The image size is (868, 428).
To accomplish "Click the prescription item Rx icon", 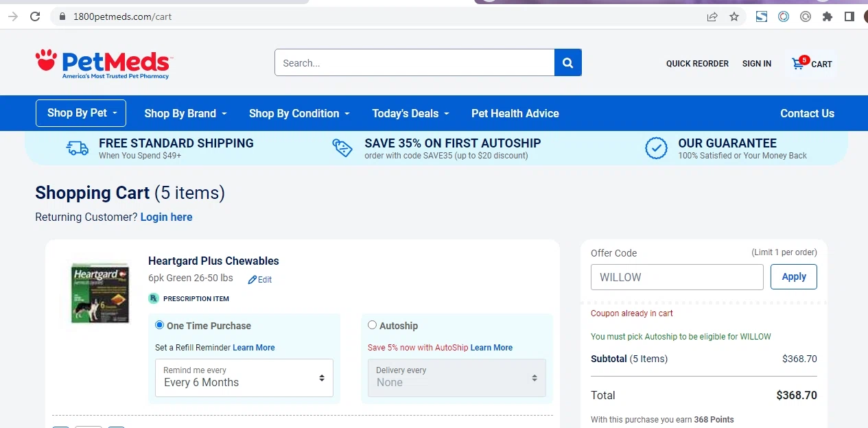I will coord(154,298).
